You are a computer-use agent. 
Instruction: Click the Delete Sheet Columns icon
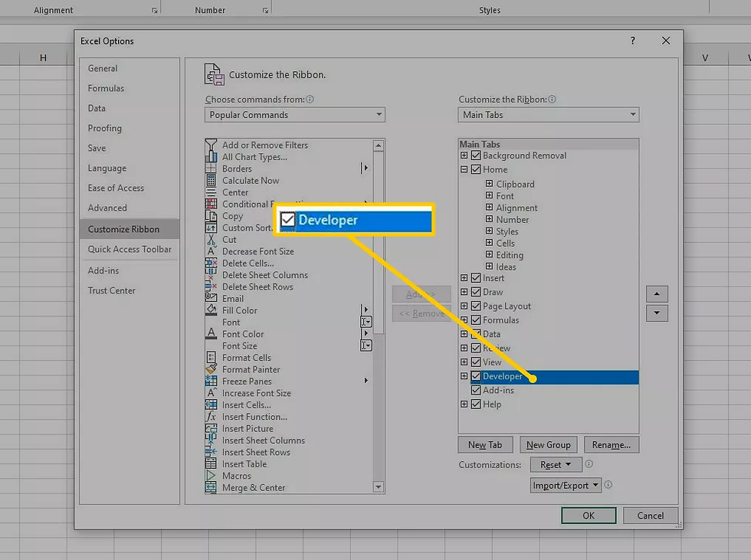click(211, 275)
